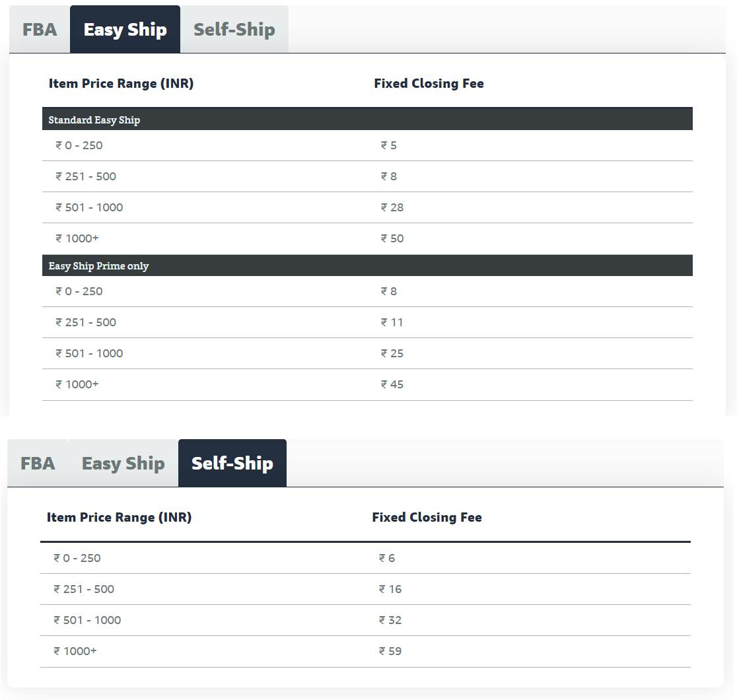737x700 pixels.
Task: Click the ₹ 45 Easy Ship Prime fee
Action: pos(392,384)
